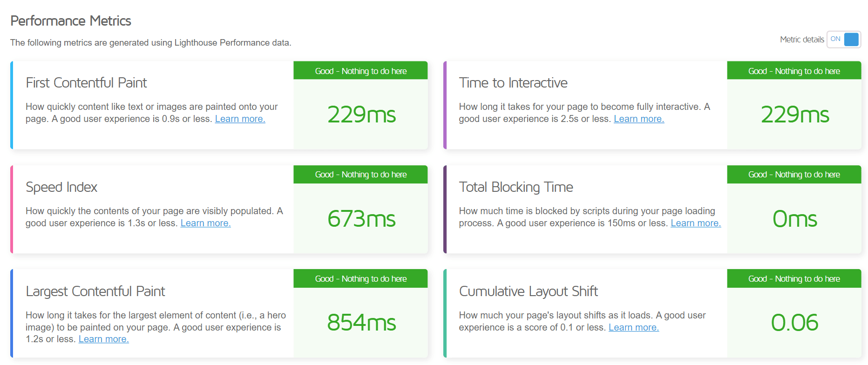Follow the Speed Index Learn more link

205,223
